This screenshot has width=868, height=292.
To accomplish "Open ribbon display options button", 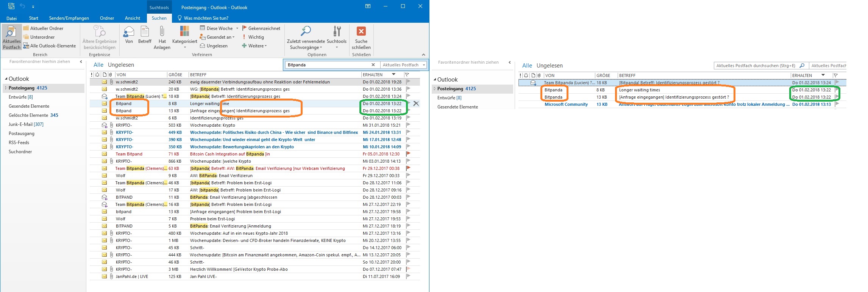I will click(x=368, y=6).
